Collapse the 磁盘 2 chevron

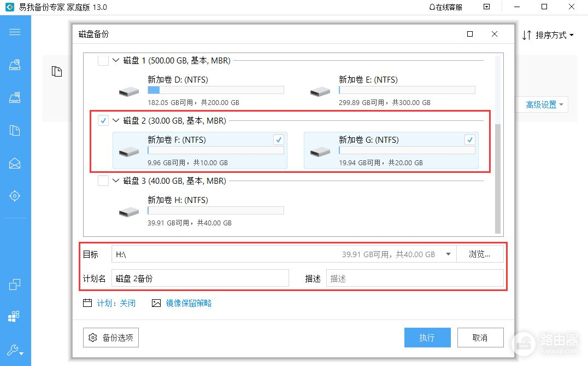116,120
